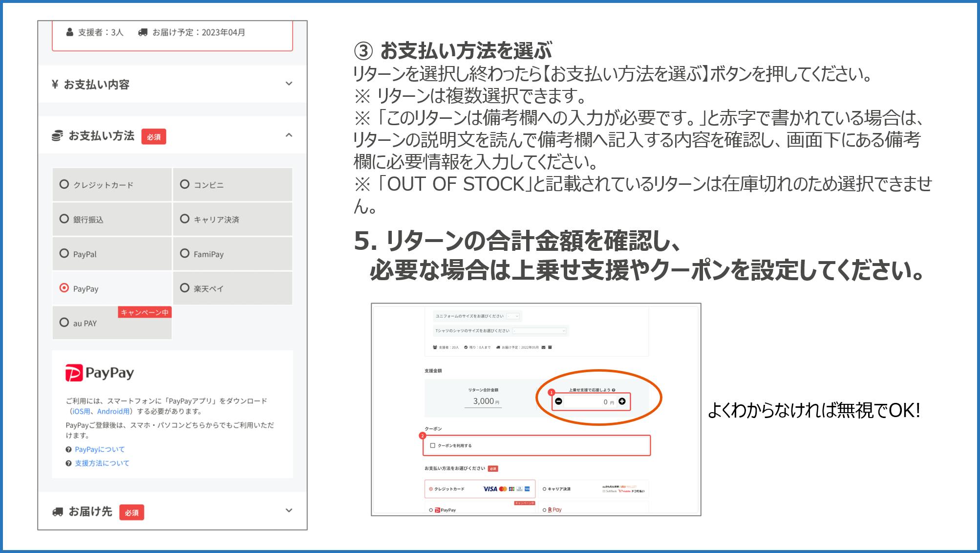Click the truck icon beside お届け先
Image resolution: width=980 pixels, height=553 pixels.
tap(58, 512)
